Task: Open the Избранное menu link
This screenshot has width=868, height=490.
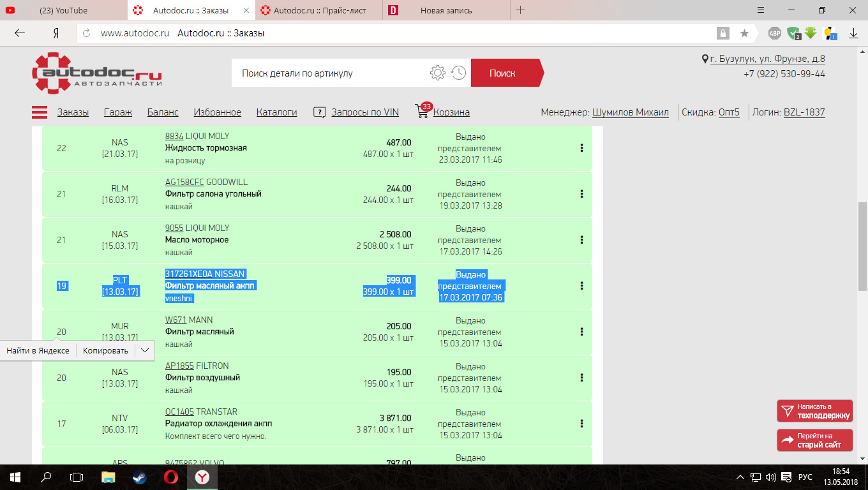Action: [x=218, y=112]
